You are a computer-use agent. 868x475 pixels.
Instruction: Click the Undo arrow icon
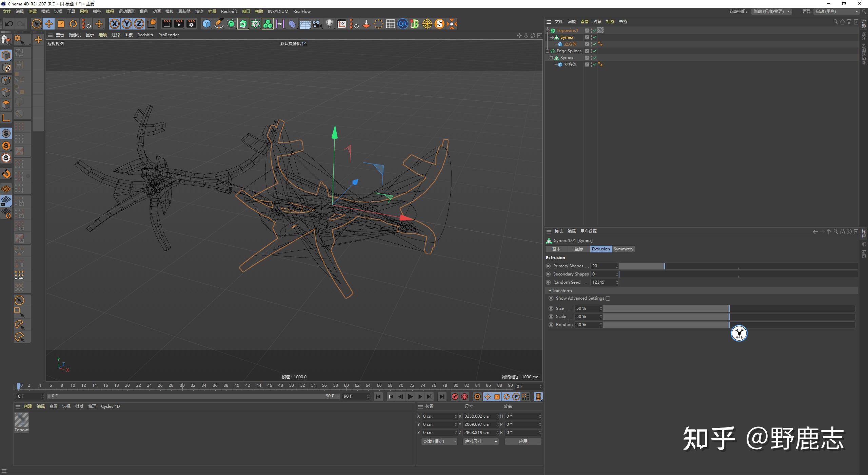point(9,24)
